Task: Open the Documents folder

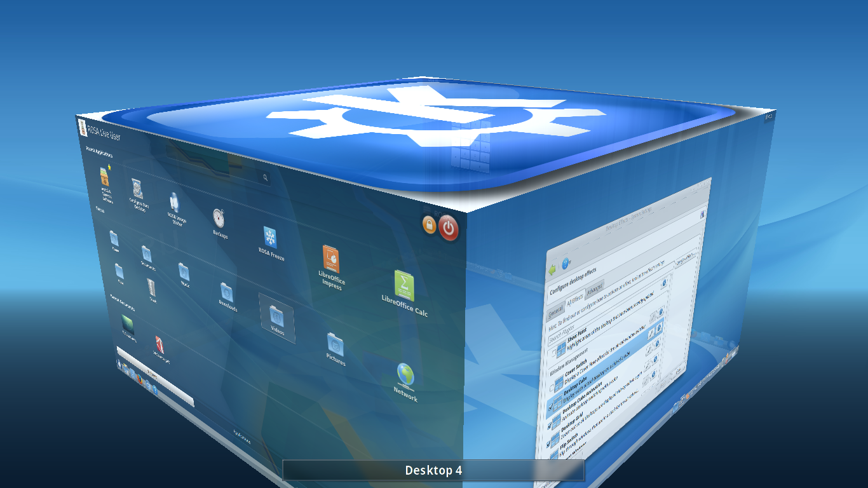Action: click(x=147, y=254)
